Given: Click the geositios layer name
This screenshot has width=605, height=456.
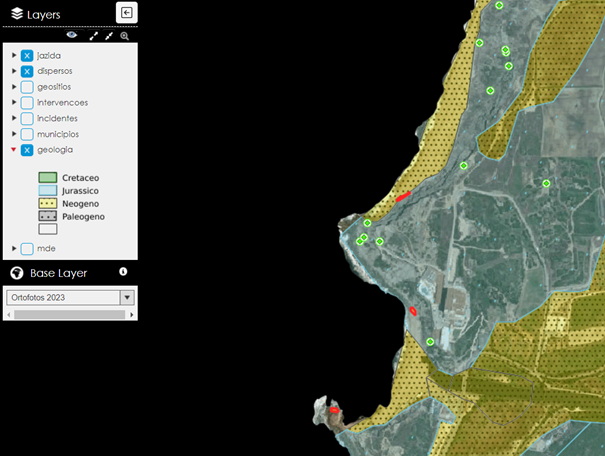Looking at the screenshot, I should pyautogui.click(x=54, y=87).
